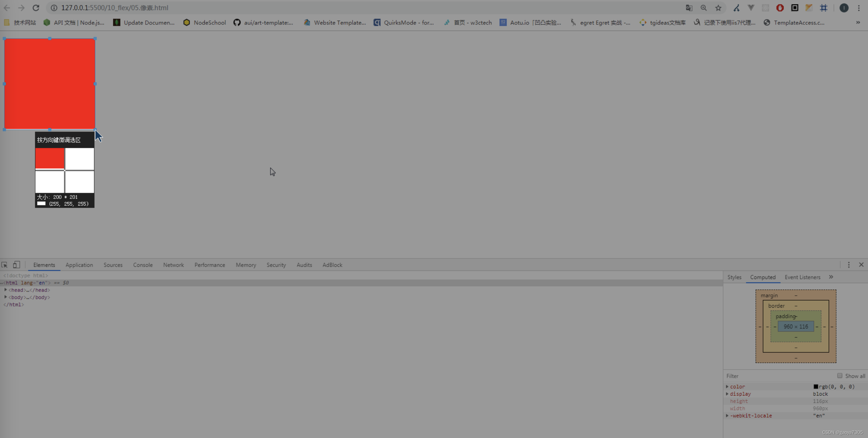Open the red Opera-style extension icon
The width and height of the screenshot is (868, 438).
(780, 8)
